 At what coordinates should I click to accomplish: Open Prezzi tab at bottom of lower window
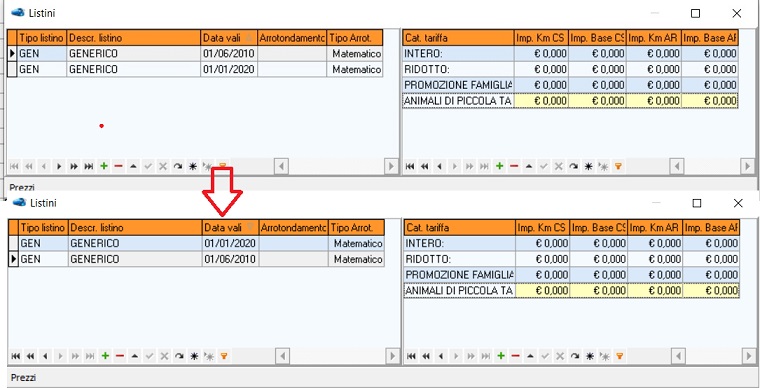click(24, 378)
